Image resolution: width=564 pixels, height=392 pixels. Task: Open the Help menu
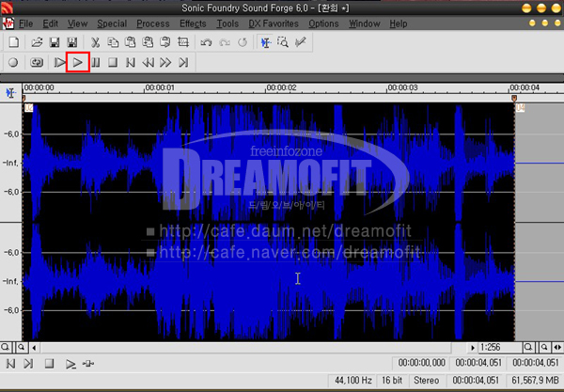coord(399,24)
